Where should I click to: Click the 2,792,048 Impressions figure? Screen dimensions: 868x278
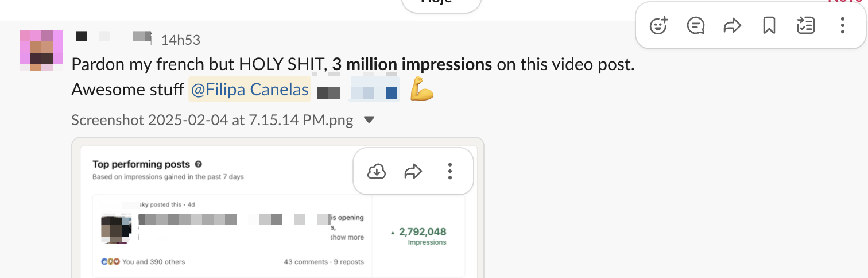click(422, 232)
